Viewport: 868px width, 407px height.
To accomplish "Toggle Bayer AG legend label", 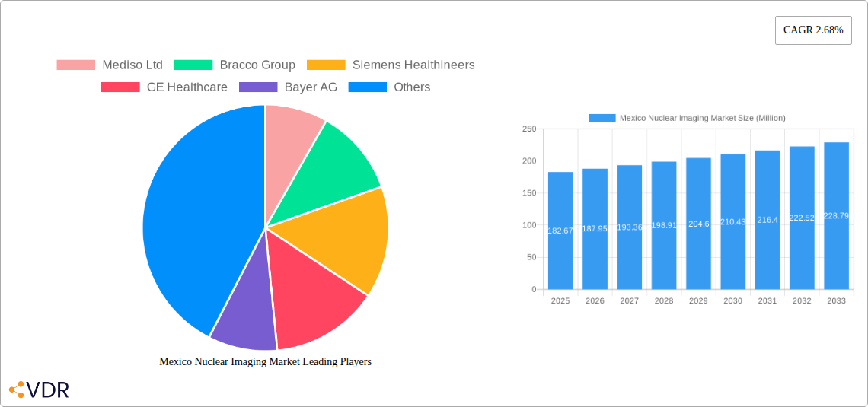I will (x=311, y=87).
